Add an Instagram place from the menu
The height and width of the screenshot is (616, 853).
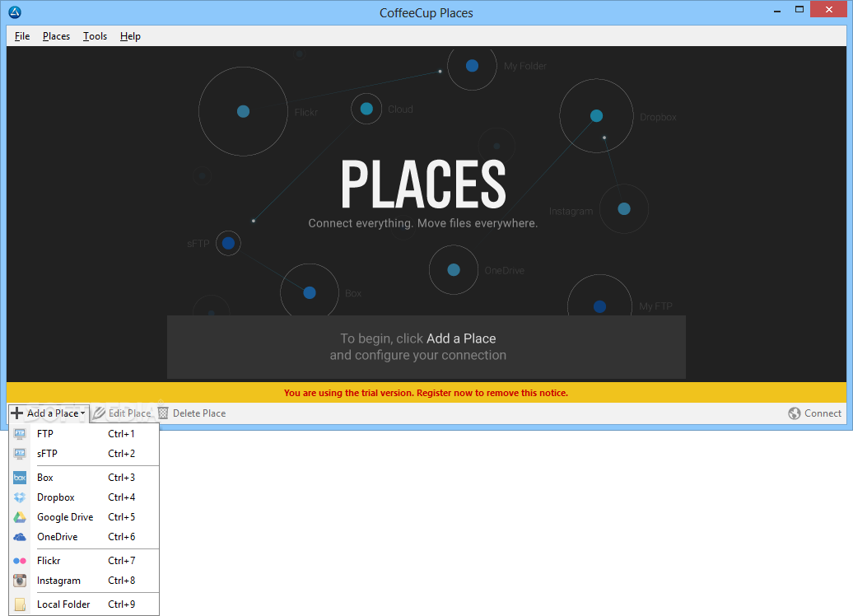(84, 581)
